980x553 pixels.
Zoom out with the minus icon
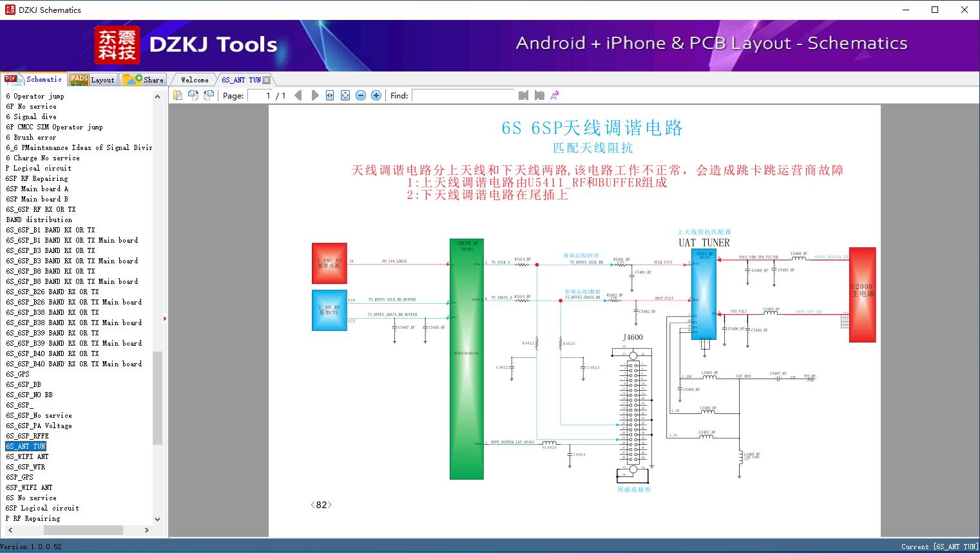click(361, 95)
